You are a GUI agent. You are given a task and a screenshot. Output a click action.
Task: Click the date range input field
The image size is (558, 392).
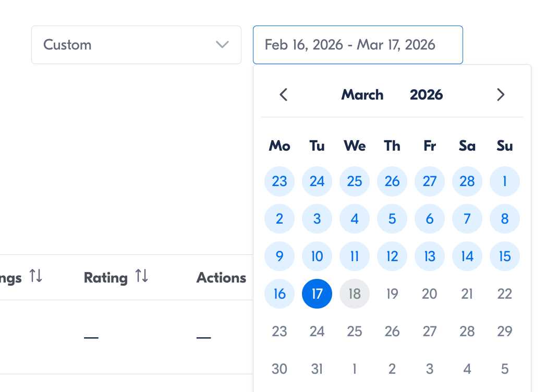(x=358, y=45)
